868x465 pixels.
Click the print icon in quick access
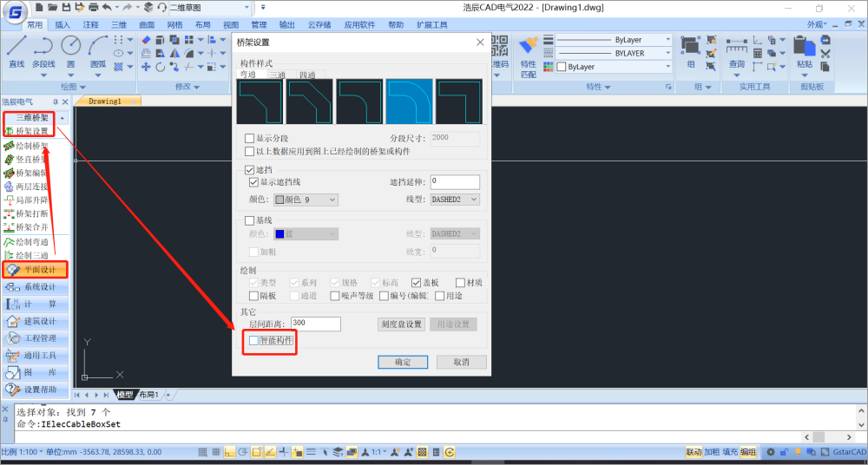93,7
